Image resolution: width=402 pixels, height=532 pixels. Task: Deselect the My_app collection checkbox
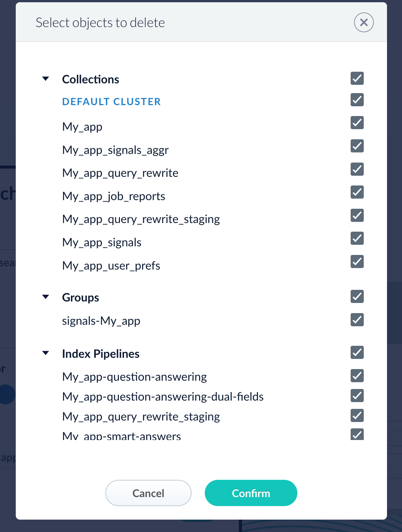[357, 123]
